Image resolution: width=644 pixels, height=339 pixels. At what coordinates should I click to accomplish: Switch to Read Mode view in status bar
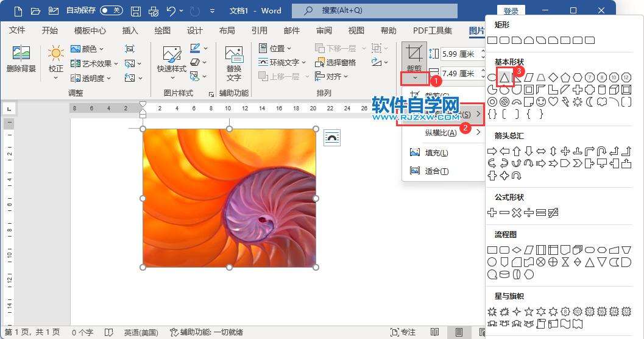coord(434,332)
